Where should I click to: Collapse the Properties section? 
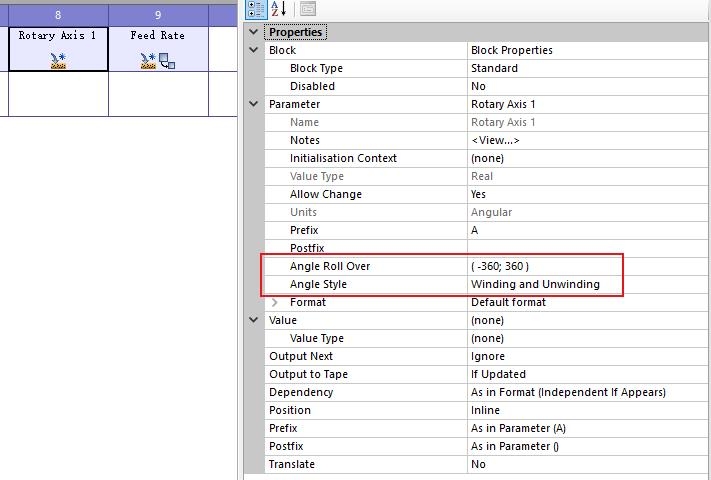[253, 32]
